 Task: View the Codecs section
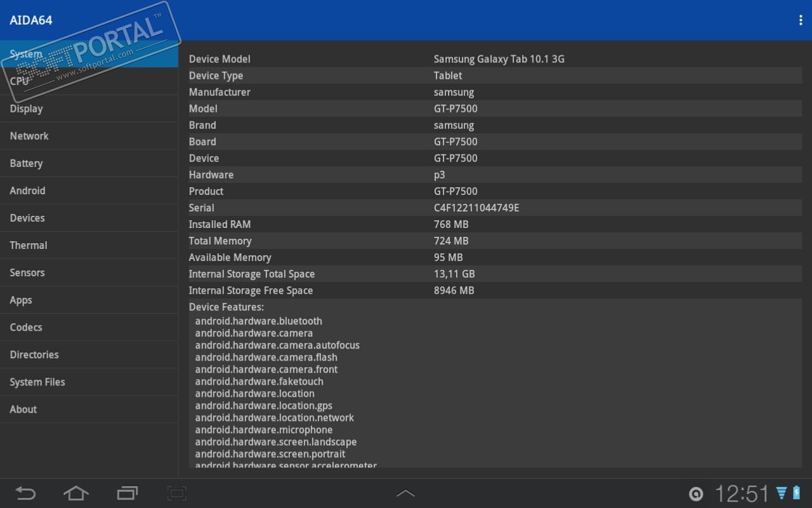(x=89, y=327)
